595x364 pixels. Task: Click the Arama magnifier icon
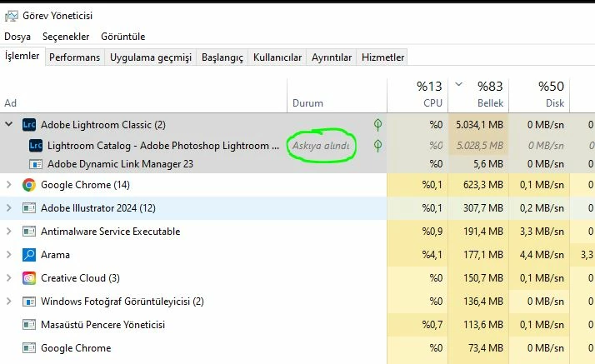29,255
